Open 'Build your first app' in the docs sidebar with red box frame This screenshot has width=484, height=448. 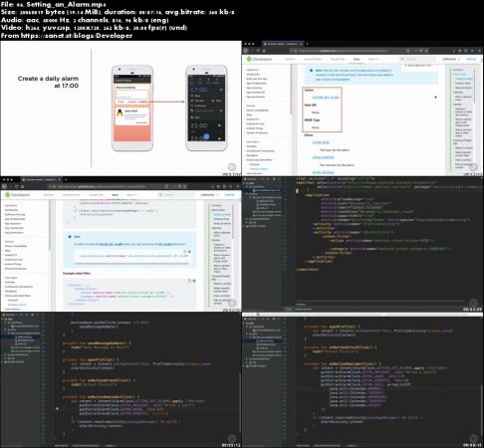click(257, 79)
